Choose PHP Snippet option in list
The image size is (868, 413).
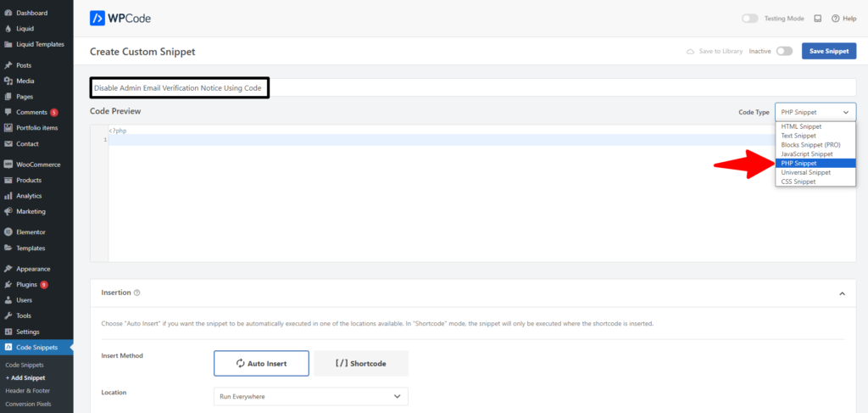point(815,164)
